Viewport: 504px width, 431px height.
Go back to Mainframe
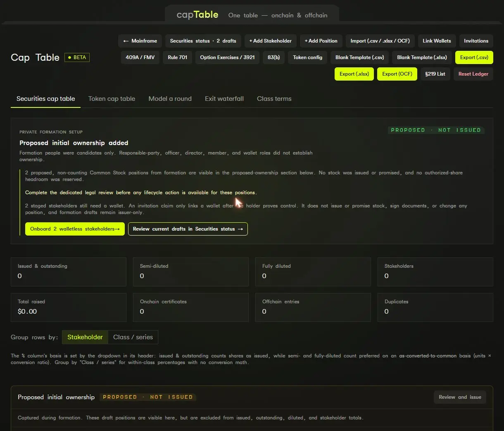click(140, 41)
